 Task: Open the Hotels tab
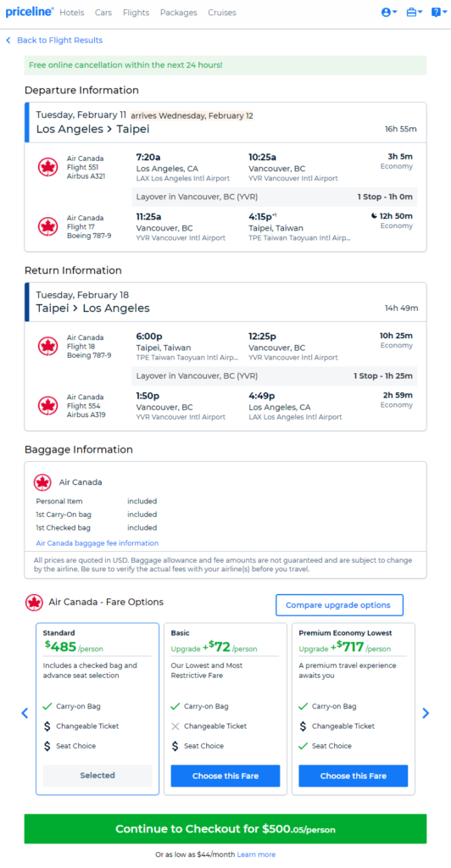coord(72,12)
